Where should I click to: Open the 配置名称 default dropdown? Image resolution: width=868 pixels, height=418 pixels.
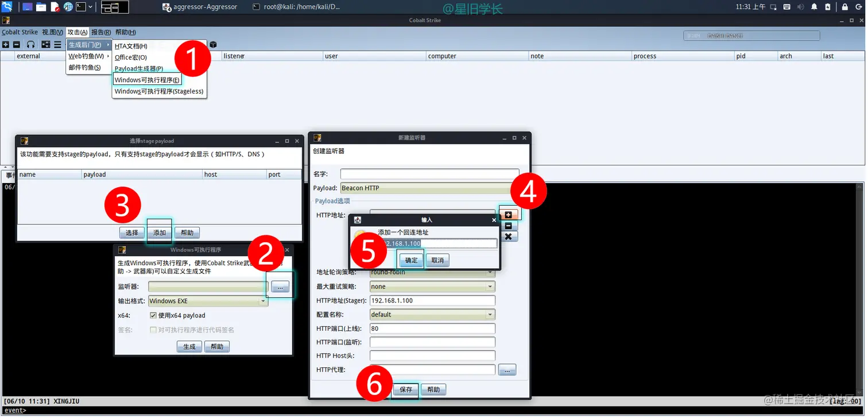(x=432, y=315)
